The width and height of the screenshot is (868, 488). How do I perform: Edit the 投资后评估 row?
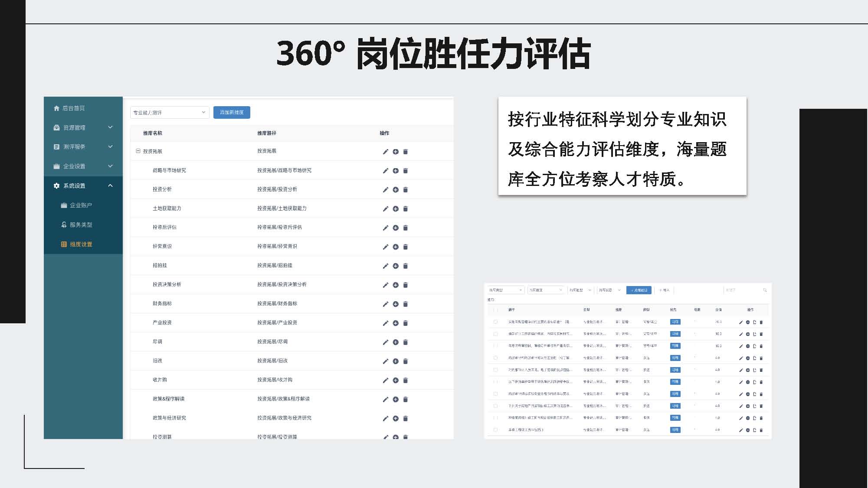[385, 228]
